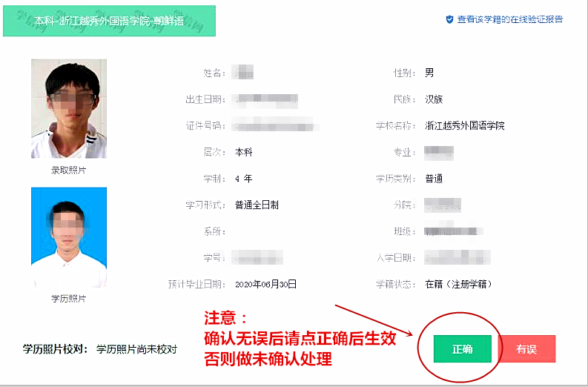This screenshot has width=588, height=387.
Task: Click the 预计毕业日期 value 2020年06月30日
Action: coord(266,284)
